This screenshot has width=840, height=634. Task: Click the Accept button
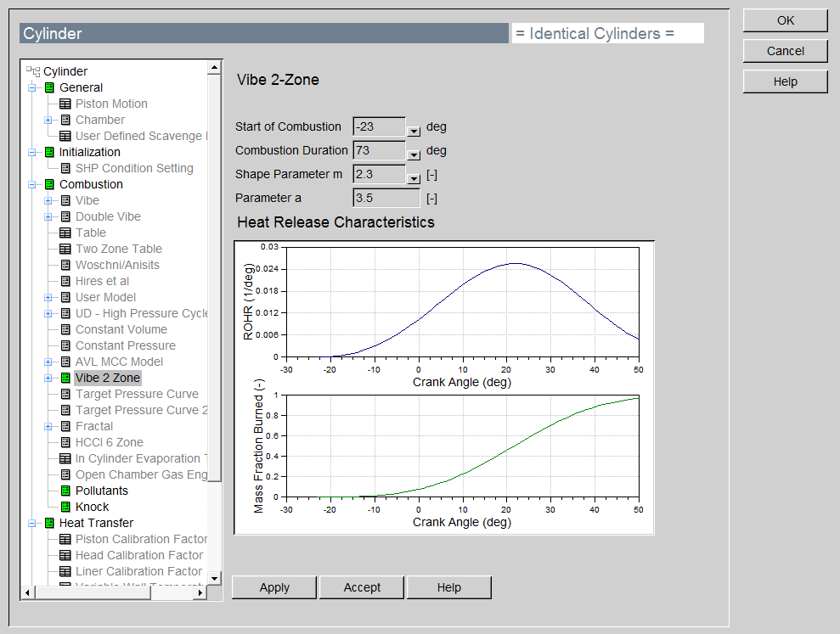pyautogui.click(x=362, y=587)
